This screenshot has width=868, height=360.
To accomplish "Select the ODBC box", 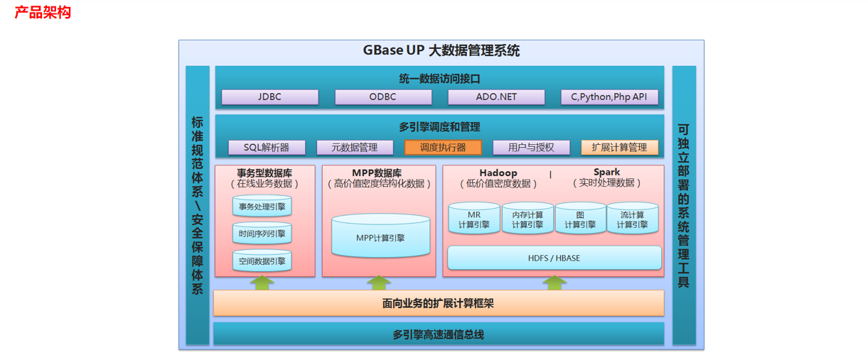I will point(383,97).
